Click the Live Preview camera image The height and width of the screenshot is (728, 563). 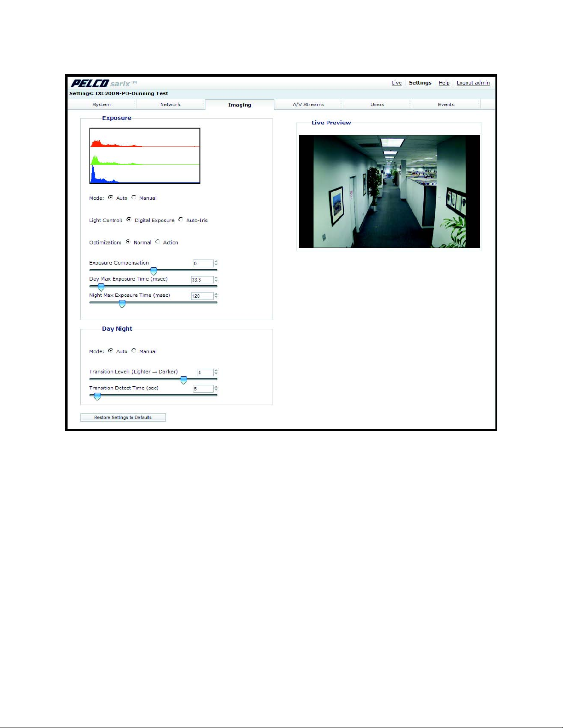[x=389, y=192]
